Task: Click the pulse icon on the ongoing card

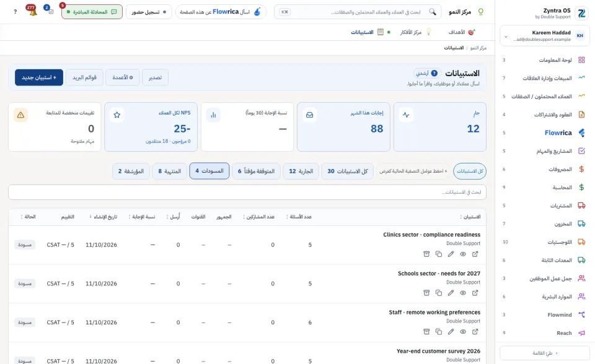Action: tap(406, 115)
